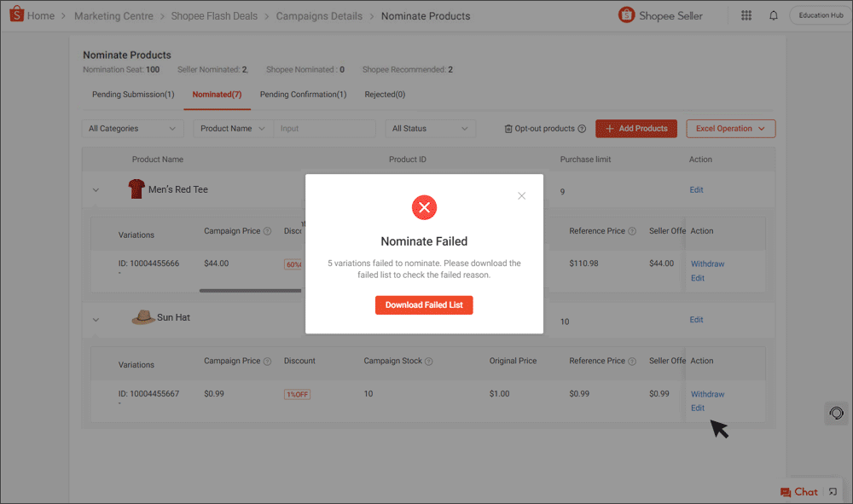
Task: Withdraw the Sun Hat variation
Action: (x=707, y=393)
